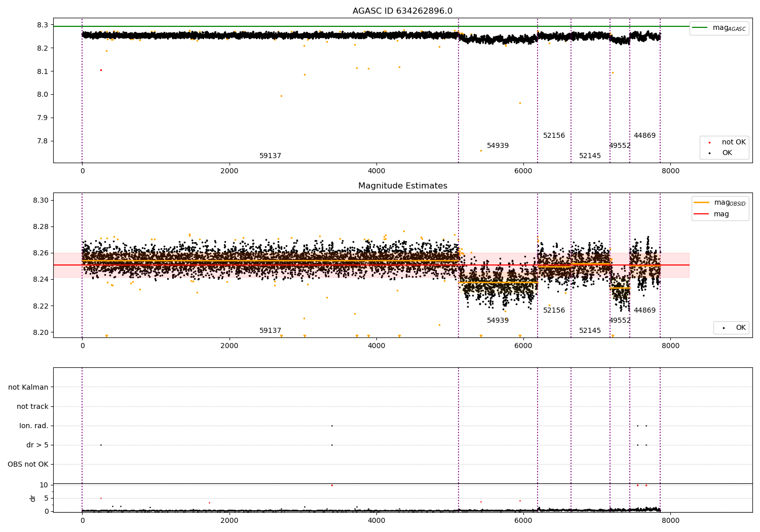Click the 8.20 y-tick in the middle plot
The width and height of the screenshot is (760, 532).
pyautogui.click(x=41, y=333)
